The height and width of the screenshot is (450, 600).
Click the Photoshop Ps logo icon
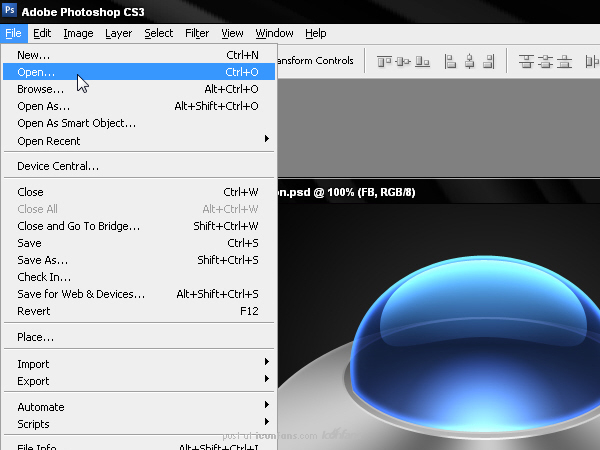[x=10, y=10]
